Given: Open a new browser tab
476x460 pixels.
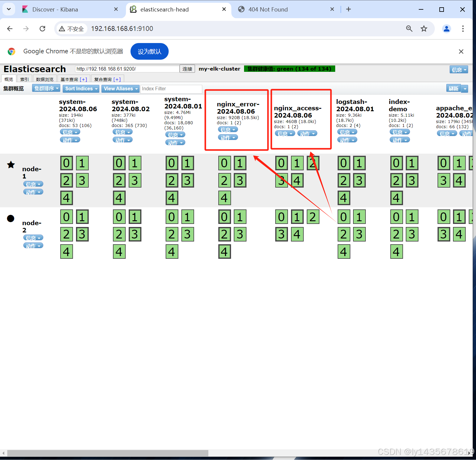Looking at the screenshot, I should tap(349, 9).
